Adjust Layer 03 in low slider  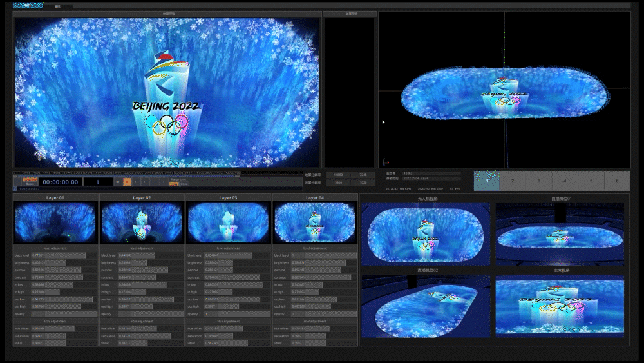point(238,284)
